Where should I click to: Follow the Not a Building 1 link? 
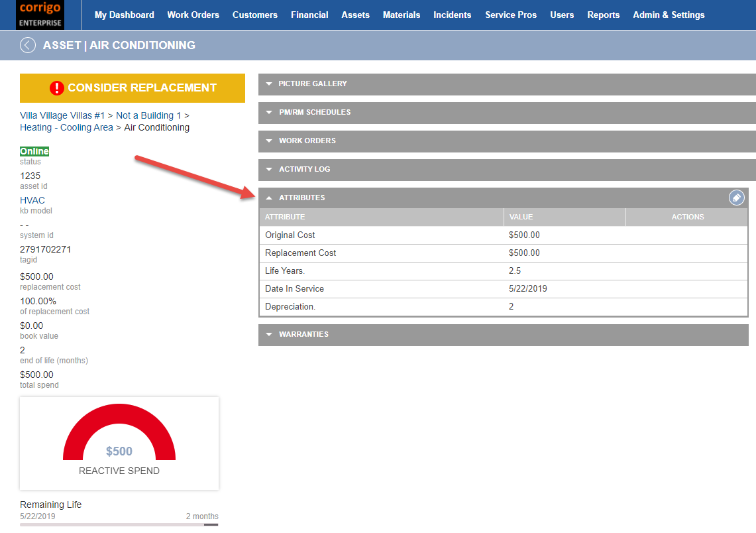point(148,116)
